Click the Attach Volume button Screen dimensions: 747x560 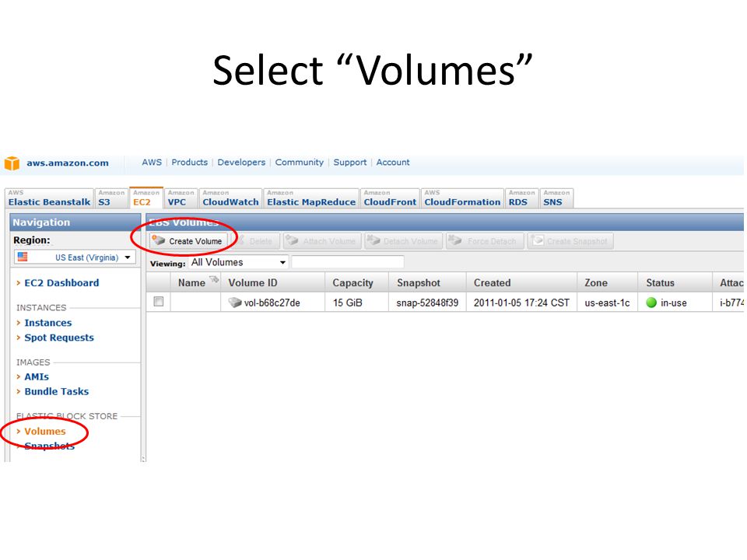(322, 241)
